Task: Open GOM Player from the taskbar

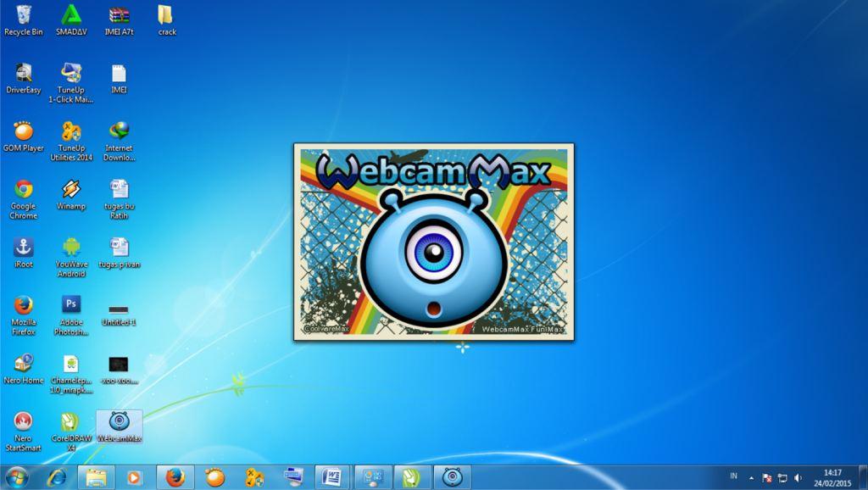Action: [214, 477]
